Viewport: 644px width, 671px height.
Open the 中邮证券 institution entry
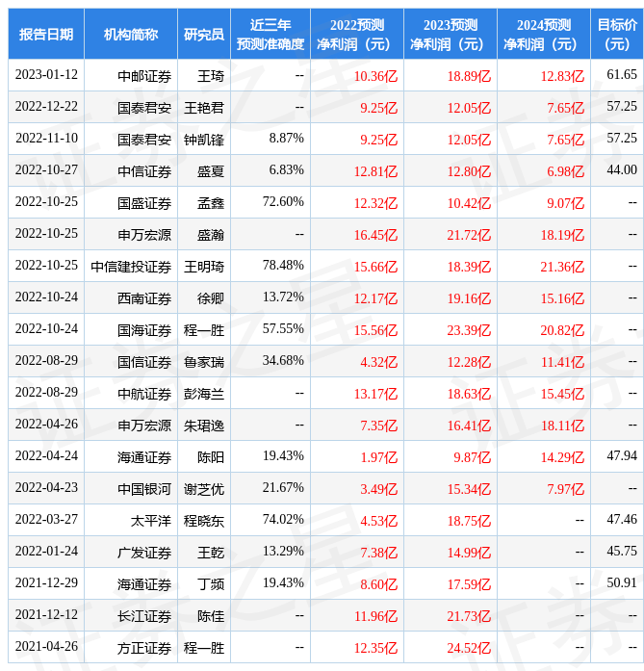144,75
